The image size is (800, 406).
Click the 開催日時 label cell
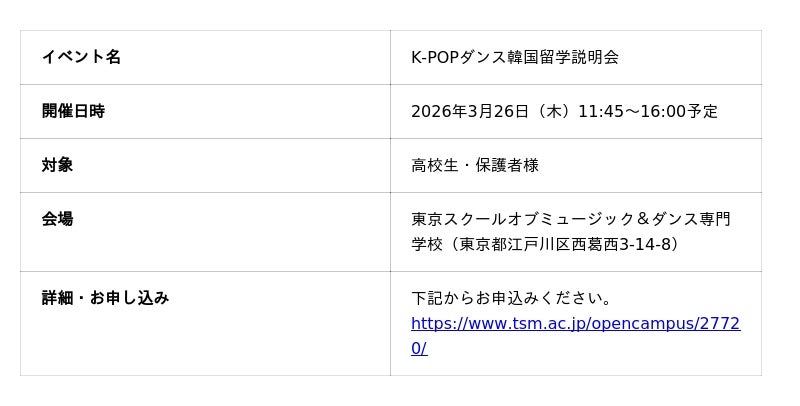tap(73, 111)
